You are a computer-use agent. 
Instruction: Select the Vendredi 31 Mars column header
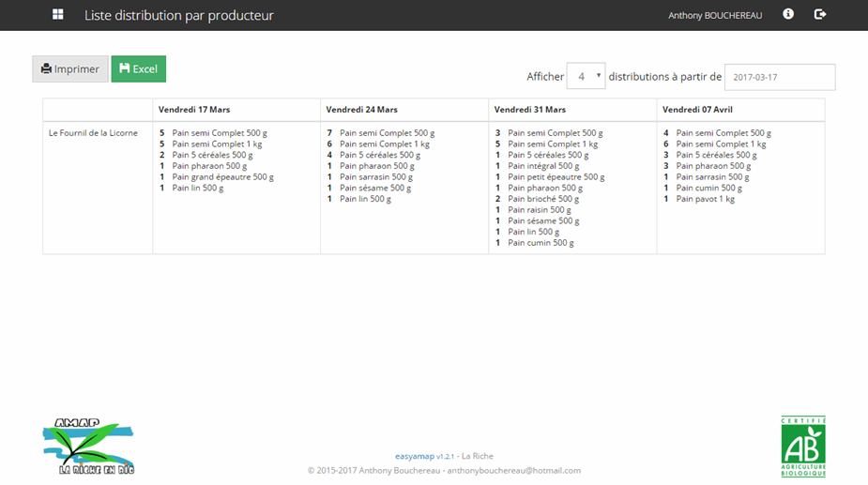[x=530, y=110]
